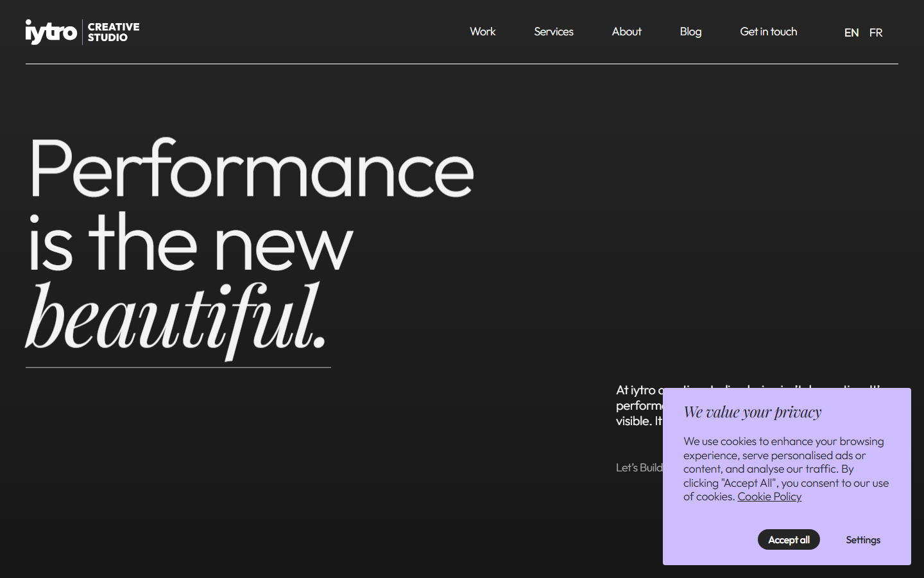This screenshot has width=924, height=578.
Task: Click the iytro Creative Studio logo
Action: coord(83,32)
